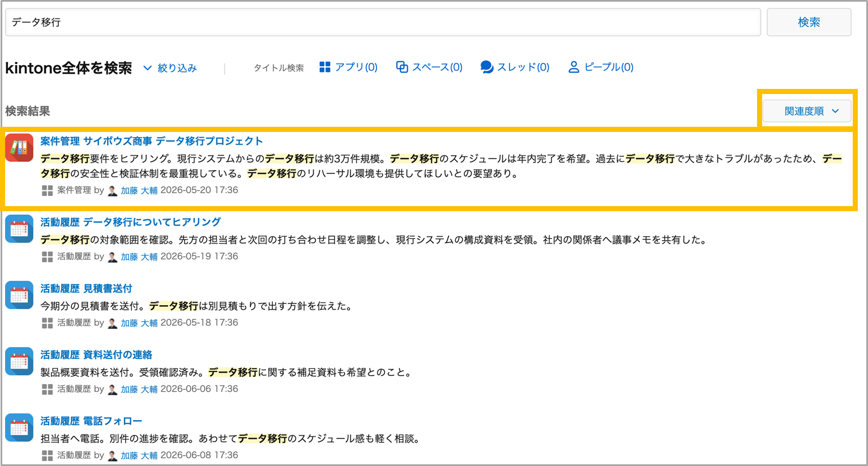Click 案件管理 app name in 2026-05-20 footer
868x466 pixels.
(x=74, y=190)
